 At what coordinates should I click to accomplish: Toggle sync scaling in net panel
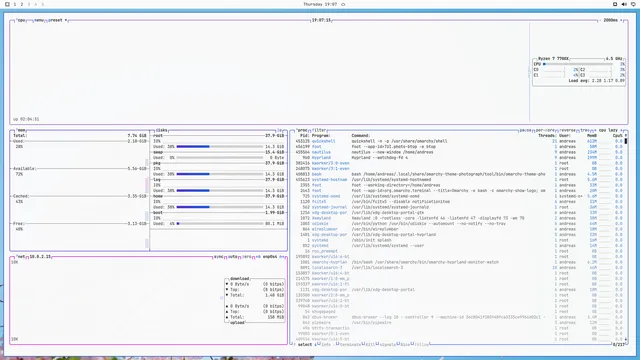click(x=218, y=257)
